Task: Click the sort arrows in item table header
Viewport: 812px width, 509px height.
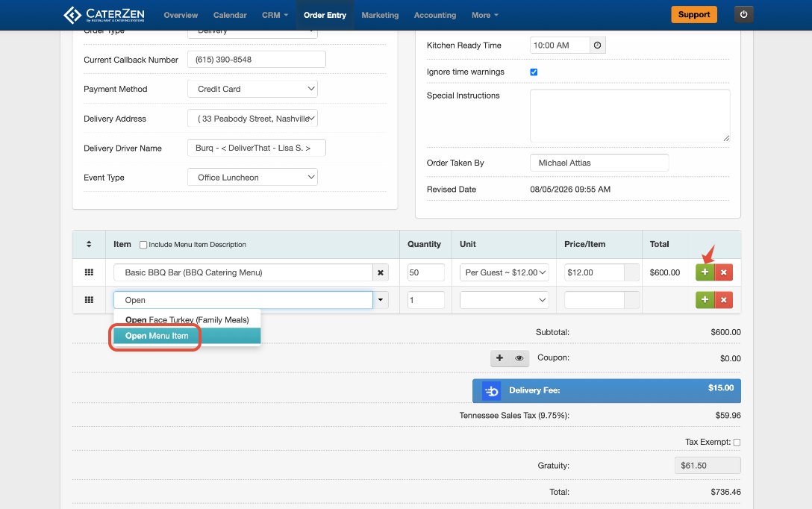Action: pos(89,244)
